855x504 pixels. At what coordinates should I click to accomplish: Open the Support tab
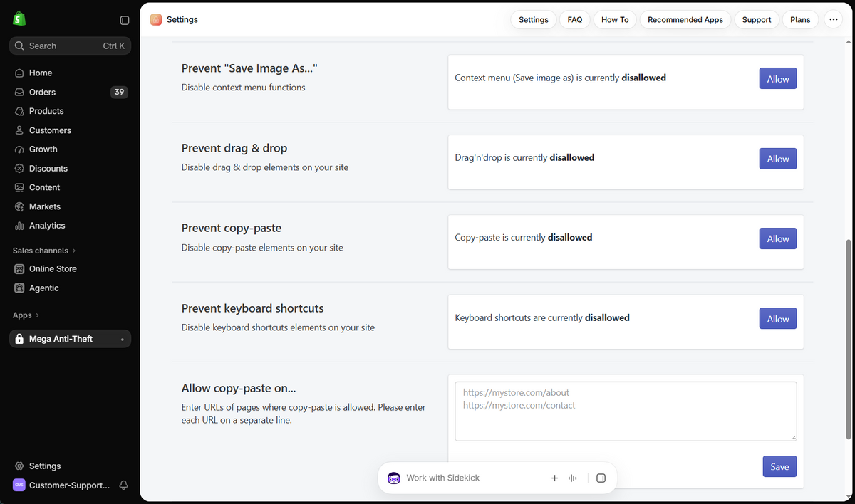coord(757,20)
